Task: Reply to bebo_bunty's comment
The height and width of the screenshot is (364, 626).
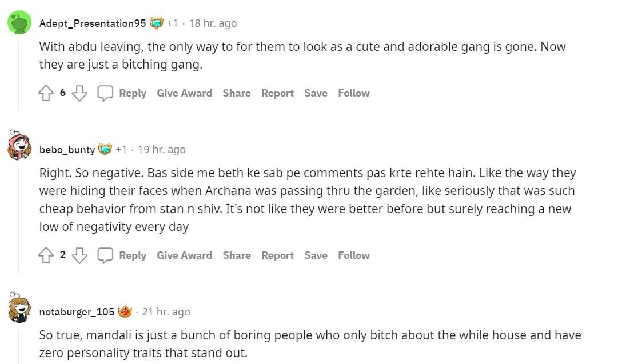Action: 133,255
